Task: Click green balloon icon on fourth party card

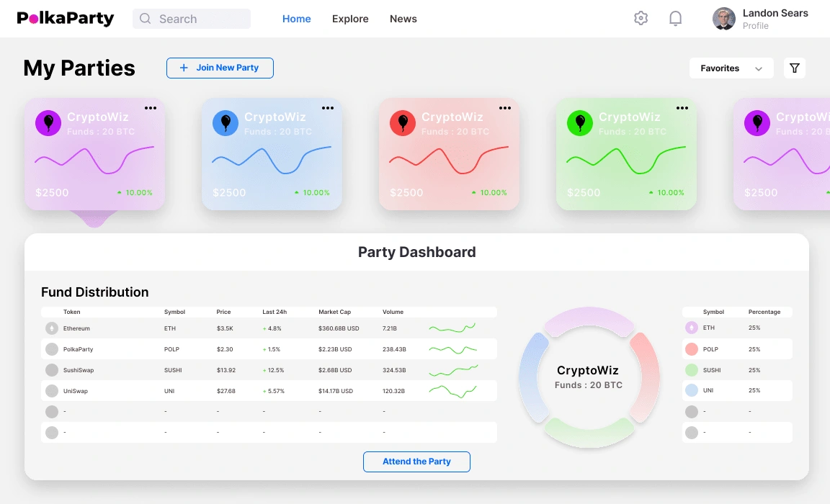Action: [580, 123]
